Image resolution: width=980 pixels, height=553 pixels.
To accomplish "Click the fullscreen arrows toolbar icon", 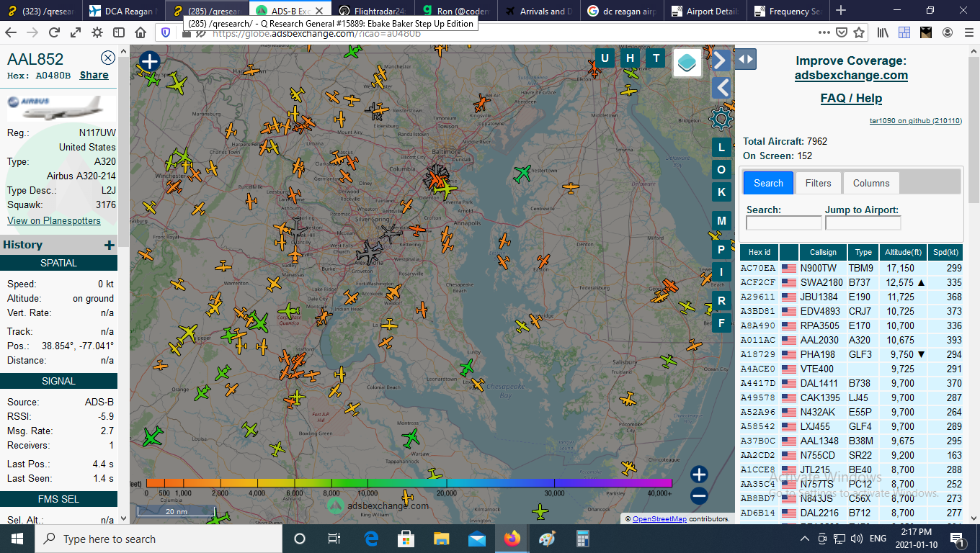I will point(76,32).
